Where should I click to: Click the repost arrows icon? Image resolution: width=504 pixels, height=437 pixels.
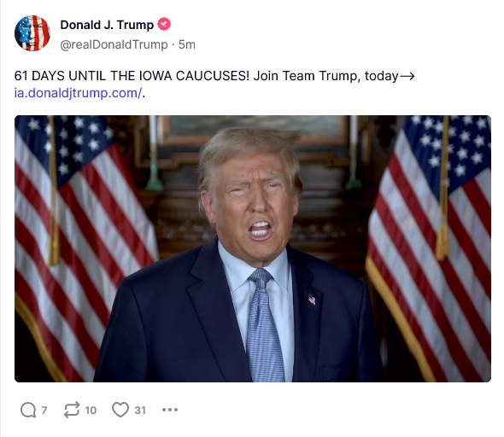tap(72, 410)
